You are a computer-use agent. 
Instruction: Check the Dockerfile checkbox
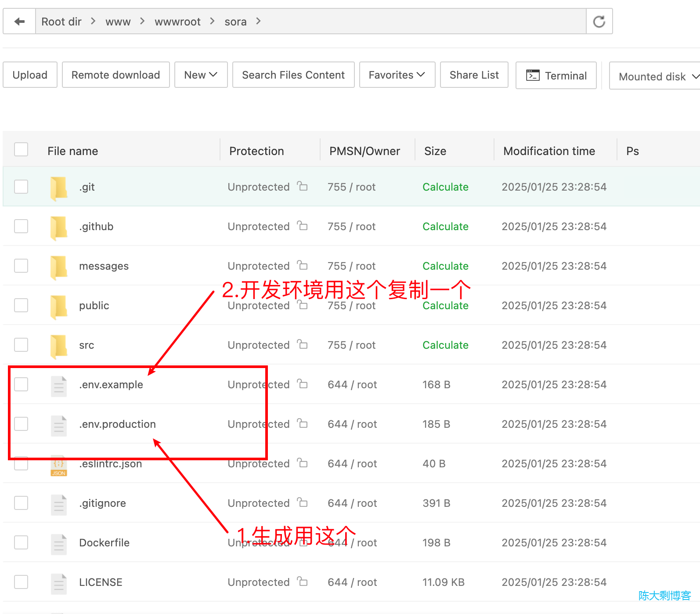pyautogui.click(x=21, y=542)
